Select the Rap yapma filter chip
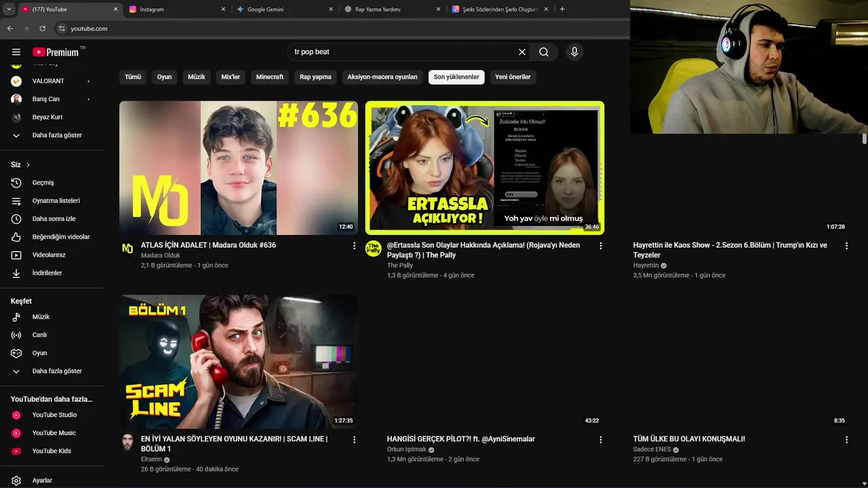 315,77
